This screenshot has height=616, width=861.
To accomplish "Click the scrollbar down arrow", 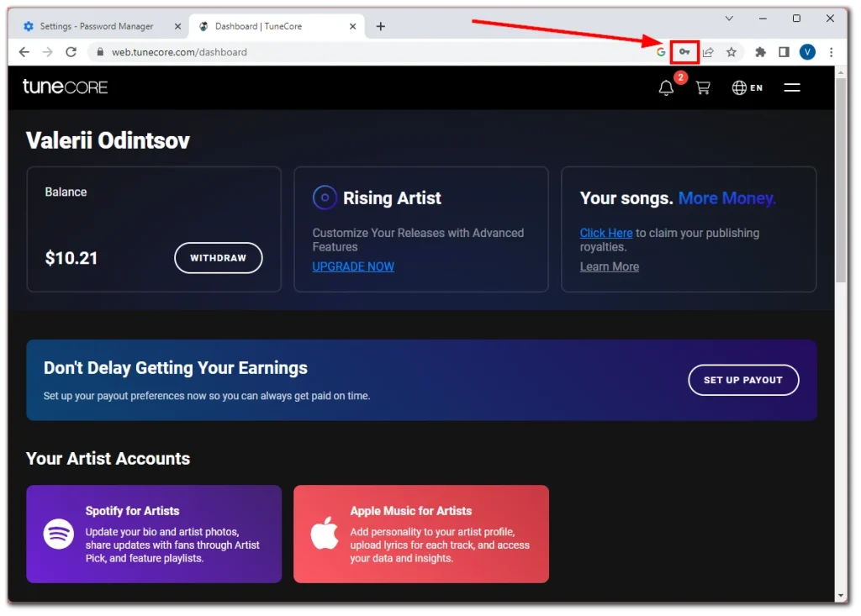I will click(x=841, y=596).
